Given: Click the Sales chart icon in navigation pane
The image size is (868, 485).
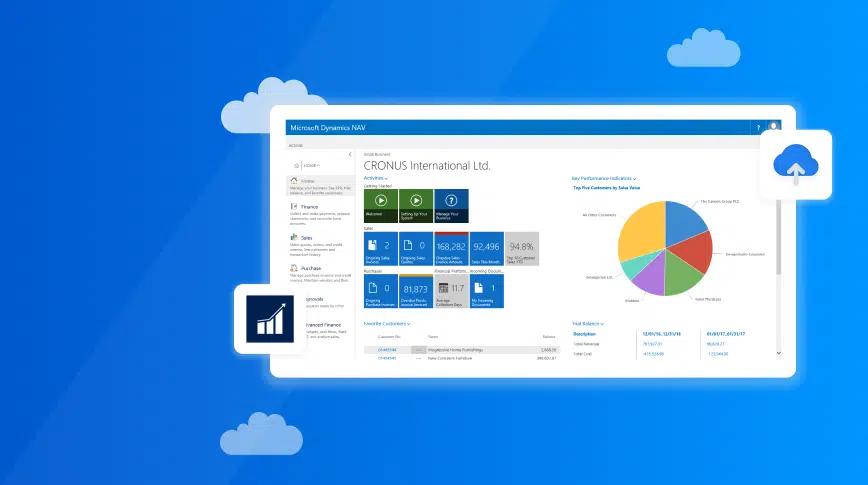Looking at the screenshot, I should 294,237.
